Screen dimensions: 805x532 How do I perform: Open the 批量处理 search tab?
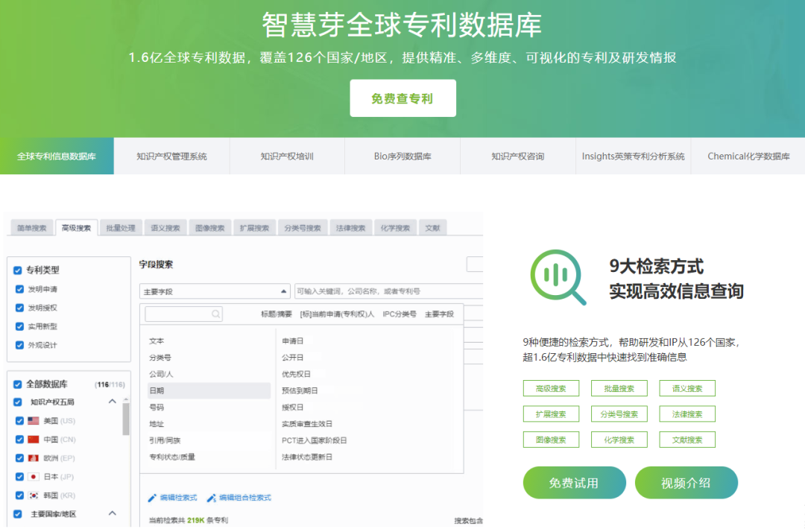pos(121,228)
